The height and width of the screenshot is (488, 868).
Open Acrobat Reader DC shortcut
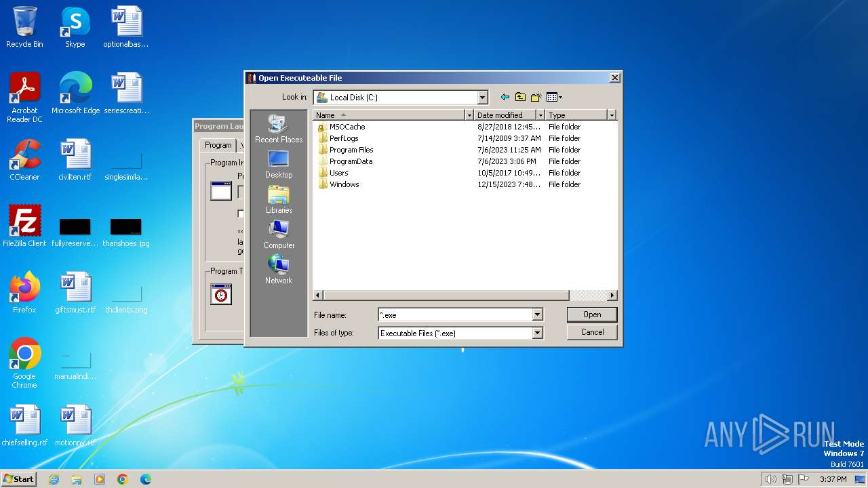(24, 98)
